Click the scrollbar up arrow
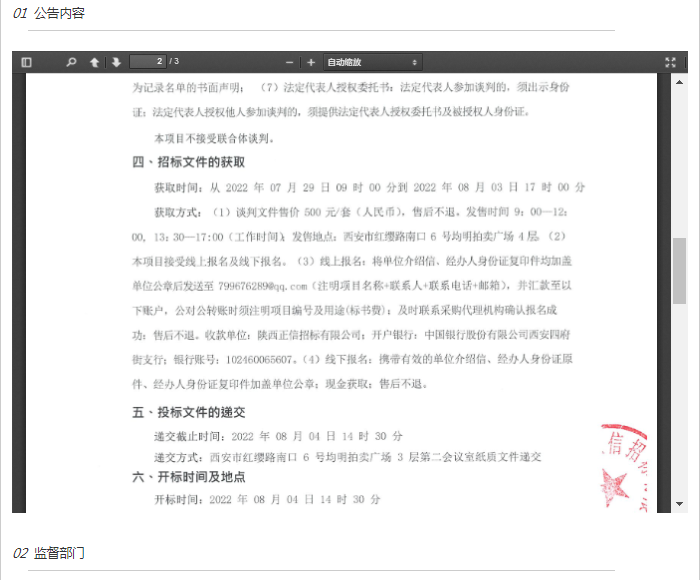700x580 pixels. click(x=680, y=82)
